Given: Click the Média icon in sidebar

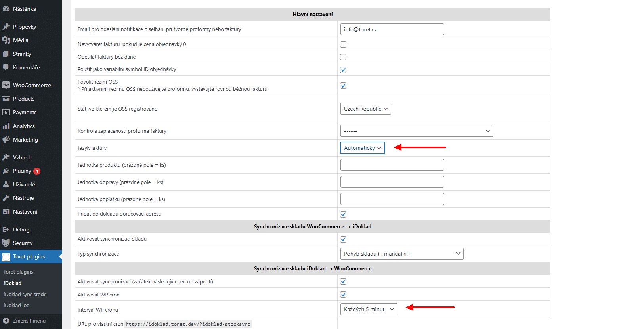Looking at the screenshot, I should pos(6,40).
